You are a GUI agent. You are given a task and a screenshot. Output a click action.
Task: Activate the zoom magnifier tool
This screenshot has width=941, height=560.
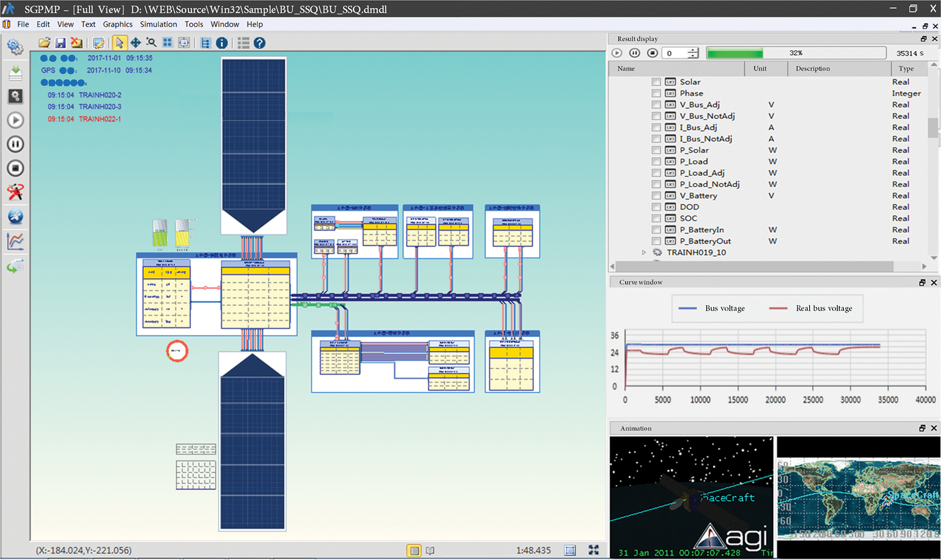tap(151, 43)
